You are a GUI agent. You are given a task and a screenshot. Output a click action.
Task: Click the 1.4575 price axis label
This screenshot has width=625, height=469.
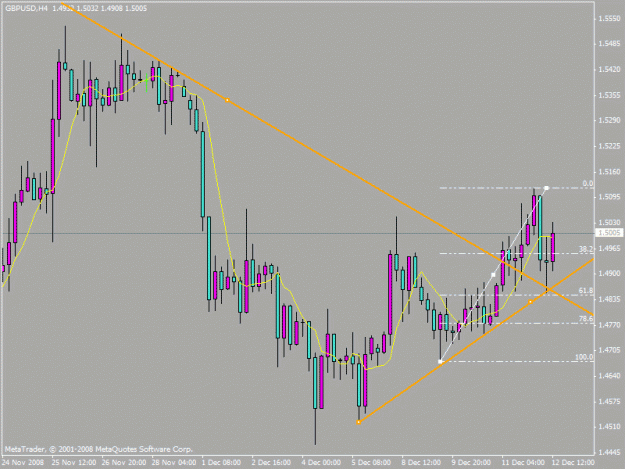tap(609, 402)
